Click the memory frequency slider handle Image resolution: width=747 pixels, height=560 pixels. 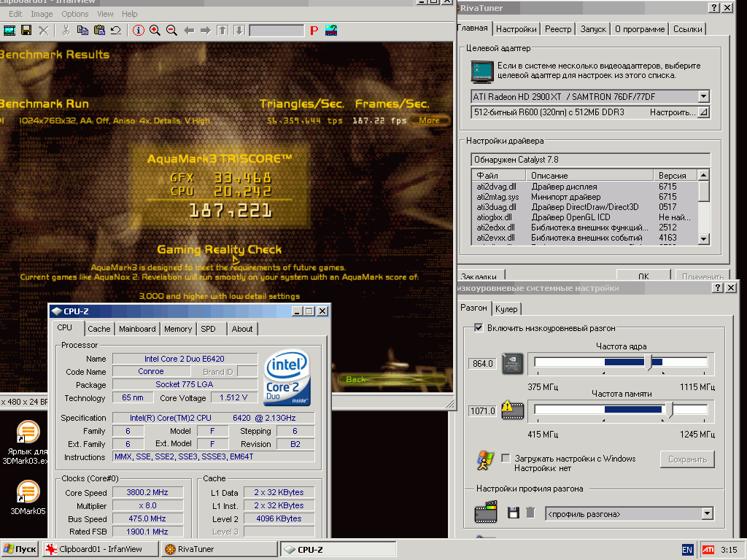tap(670, 410)
